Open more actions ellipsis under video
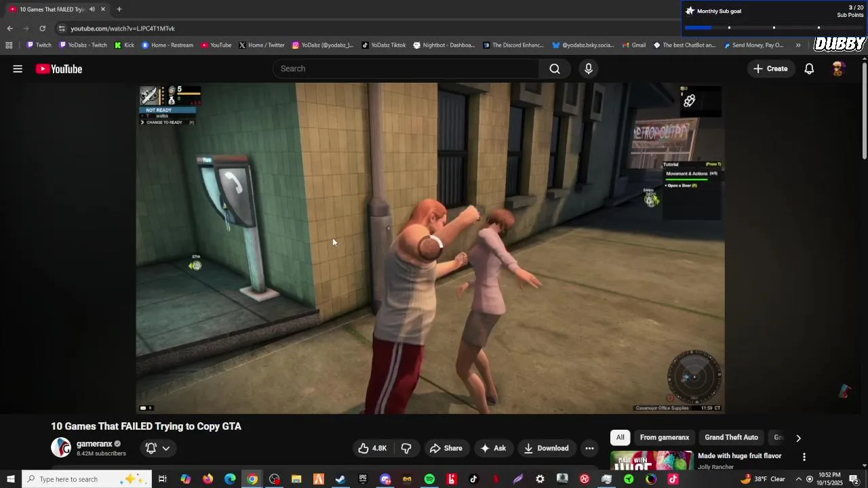 click(x=589, y=448)
